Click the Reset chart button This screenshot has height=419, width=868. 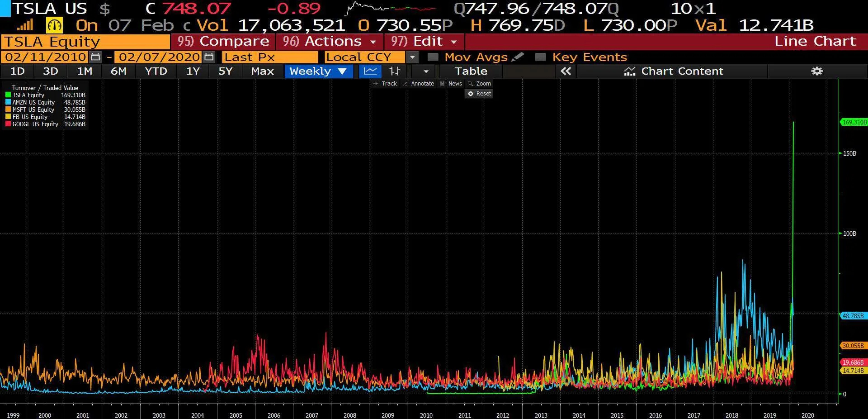(479, 94)
